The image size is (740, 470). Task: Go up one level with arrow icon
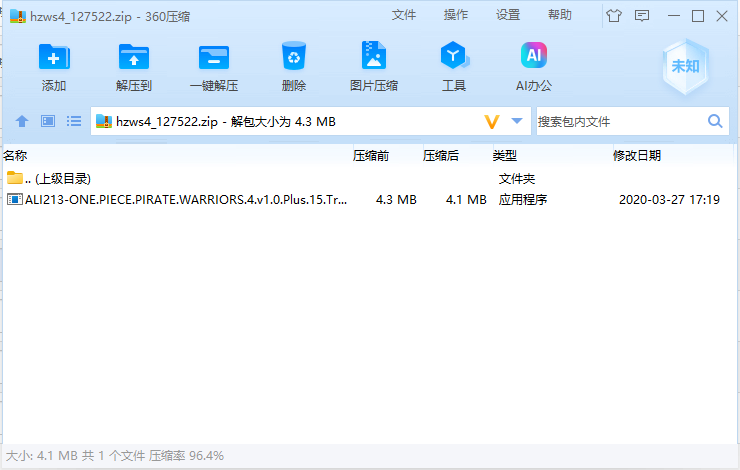pyautogui.click(x=22, y=121)
